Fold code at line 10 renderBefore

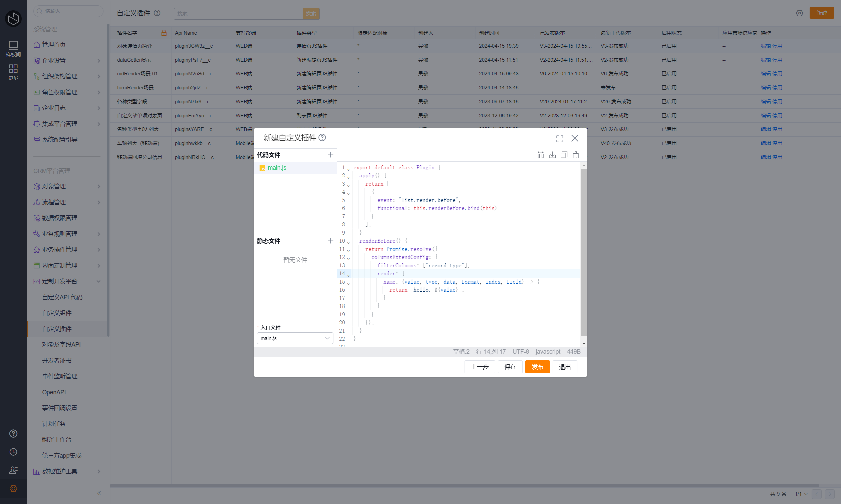click(348, 242)
